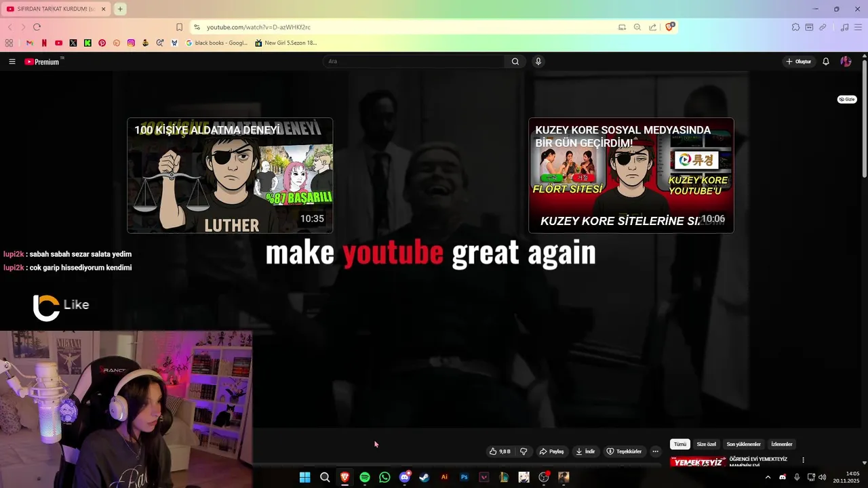This screenshot has height=488, width=868.
Task: Click the Teşekkürler button
Action: 624,451
